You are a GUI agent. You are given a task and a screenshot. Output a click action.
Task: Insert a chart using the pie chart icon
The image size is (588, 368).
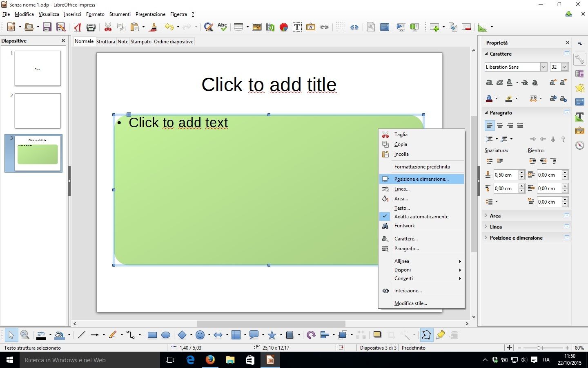(284, 27)
